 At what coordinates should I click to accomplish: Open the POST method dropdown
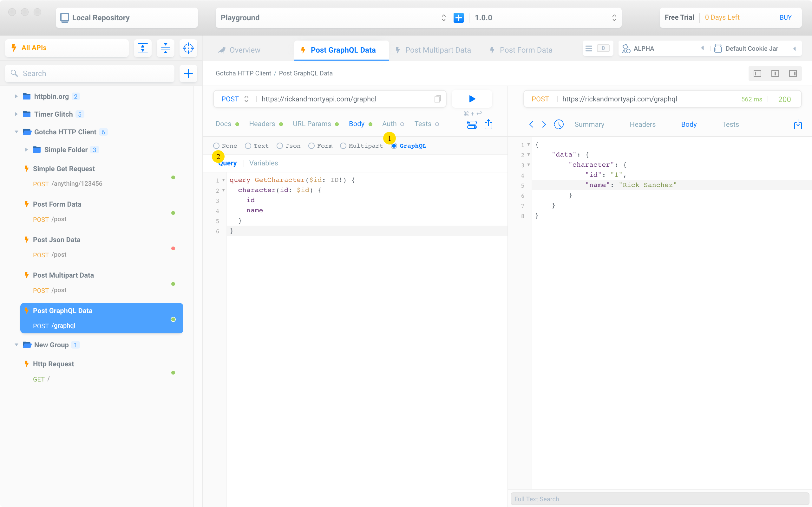(x=235, y=99)
